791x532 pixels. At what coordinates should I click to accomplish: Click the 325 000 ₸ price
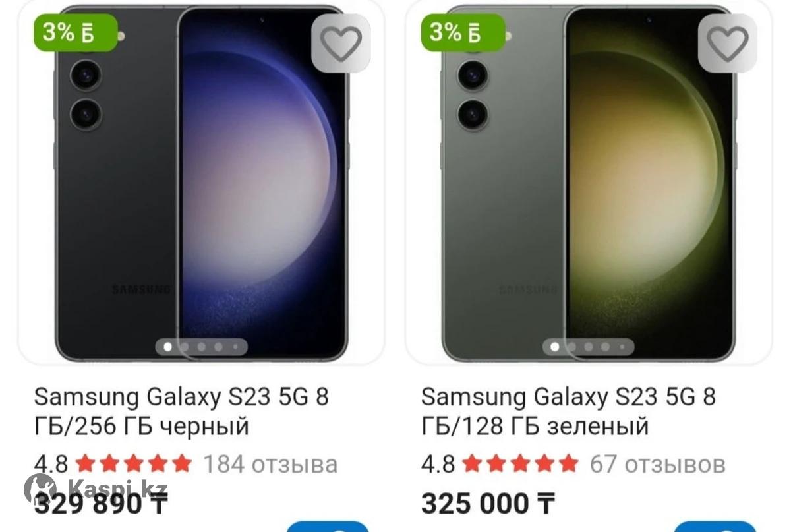click(x=487, y=504)
